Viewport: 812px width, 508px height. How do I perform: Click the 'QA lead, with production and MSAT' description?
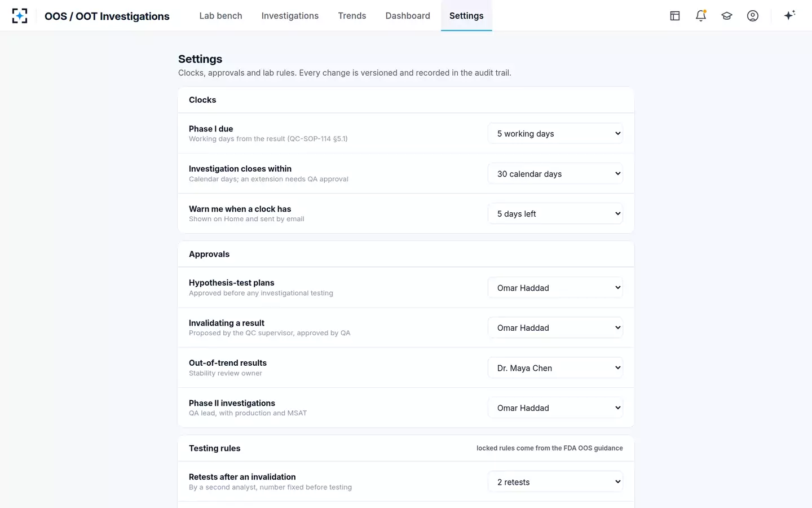point(248,413)
